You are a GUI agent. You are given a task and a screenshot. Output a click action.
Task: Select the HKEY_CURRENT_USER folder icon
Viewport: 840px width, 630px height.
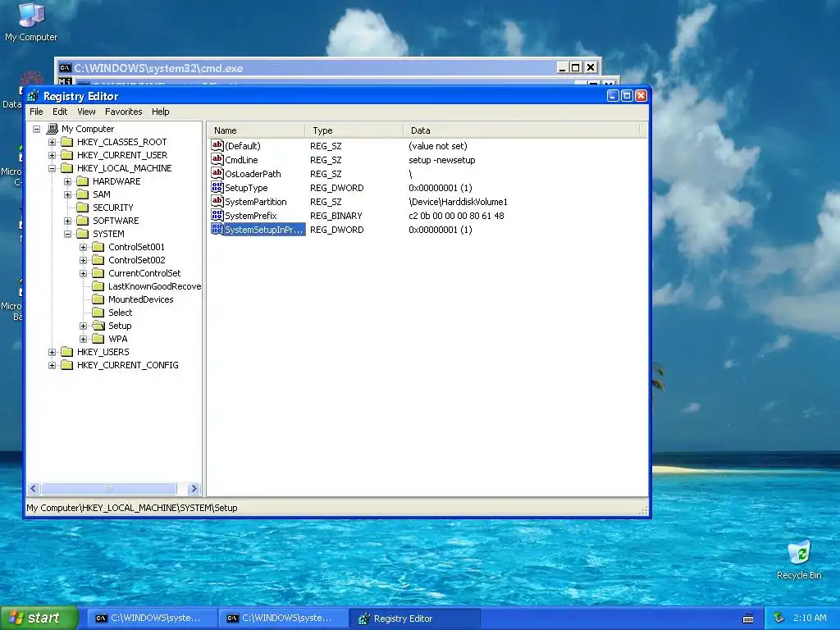[x=67, y=155]
